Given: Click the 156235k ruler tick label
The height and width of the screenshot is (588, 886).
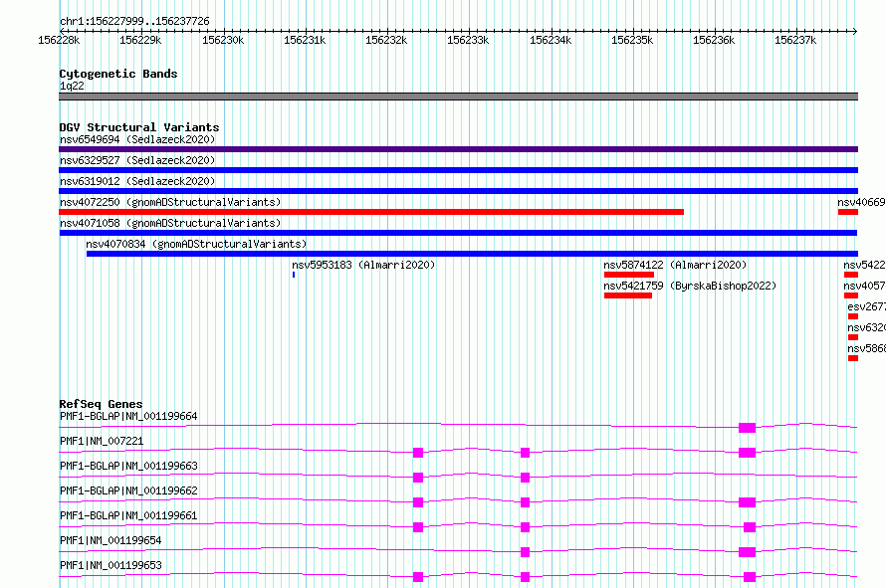Looking at the screenshot, I should pos(632,40).
